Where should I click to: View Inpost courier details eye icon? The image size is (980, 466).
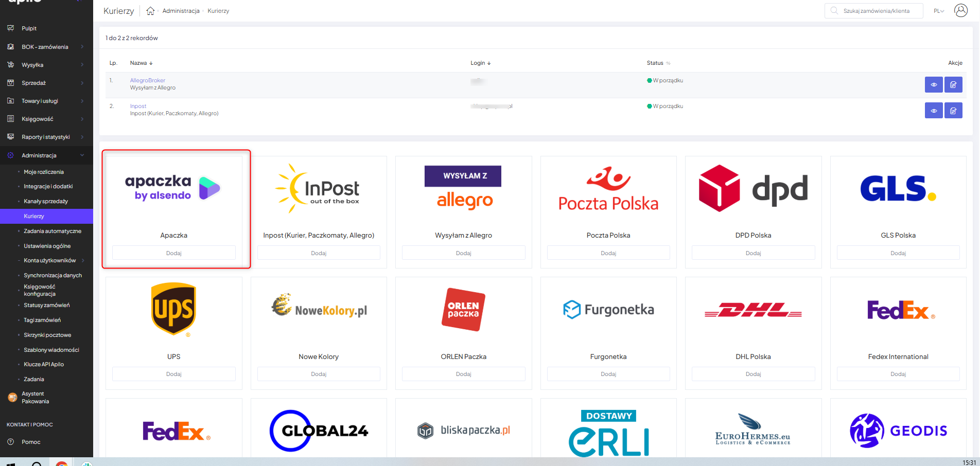click(x=933, y=111)
